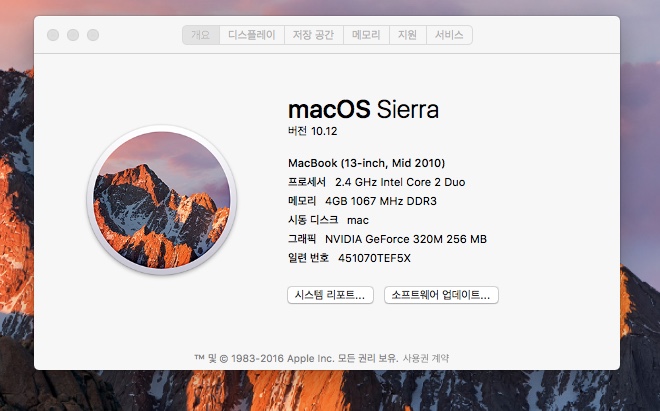The image size is (660, 411).
Task: Open the 저장 공간 tab
Action: (x=314, y=35)
